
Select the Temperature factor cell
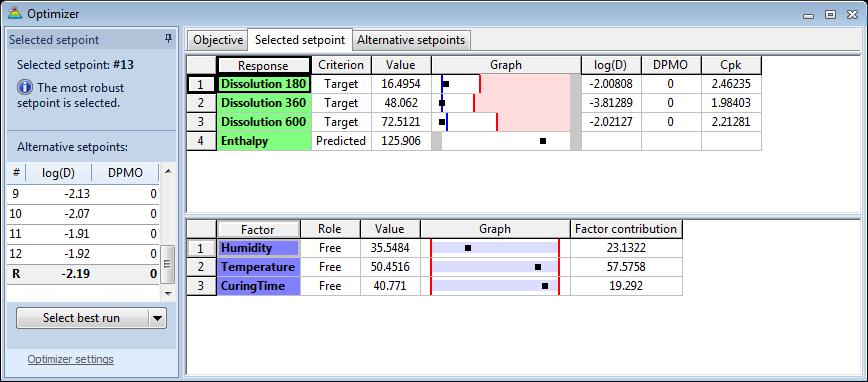click(259, 267)
